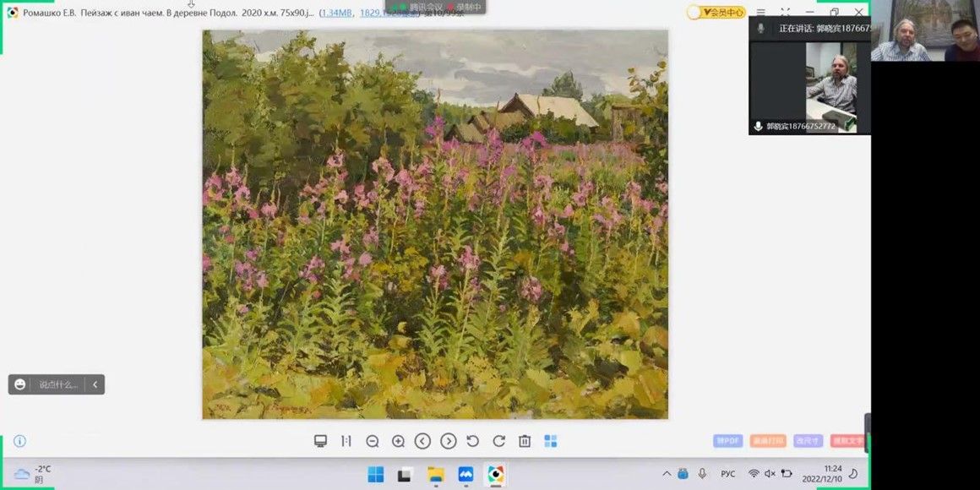Click the 录制中 recording indicator
This screenshot has width=980, height=490.
click(466, 6)
